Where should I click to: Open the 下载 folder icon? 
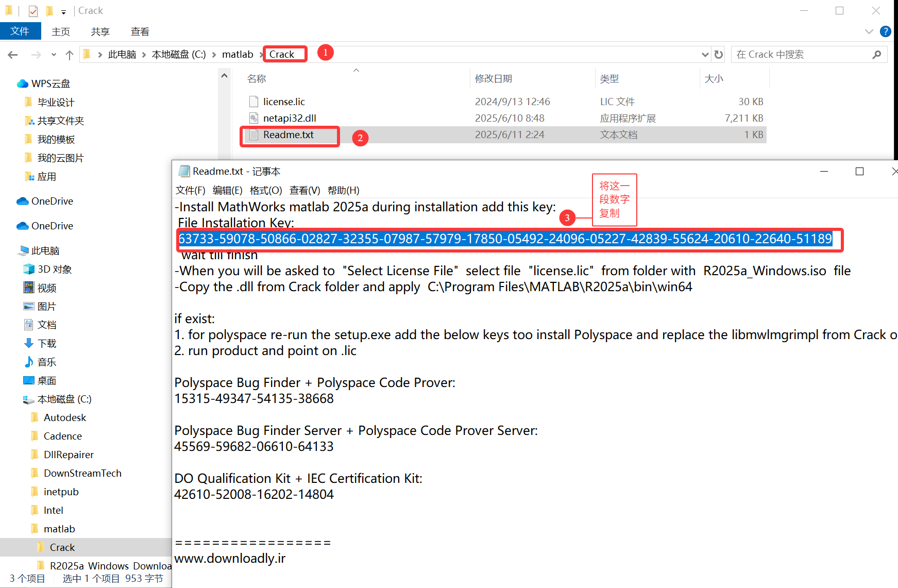pyautogui.click(x=29, y=343)
